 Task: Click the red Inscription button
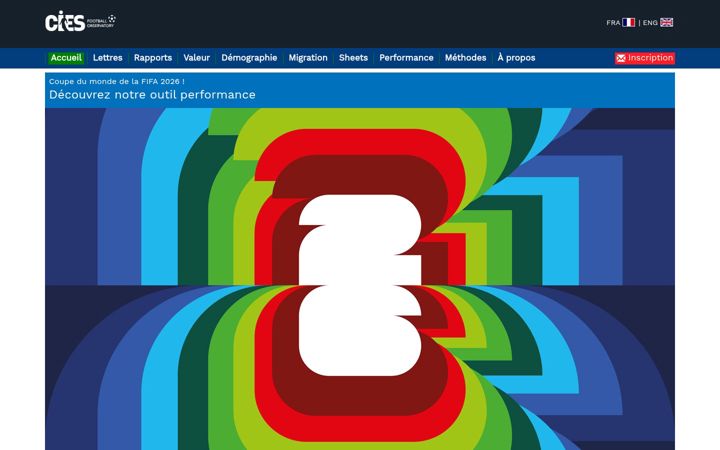click(645, 58)
